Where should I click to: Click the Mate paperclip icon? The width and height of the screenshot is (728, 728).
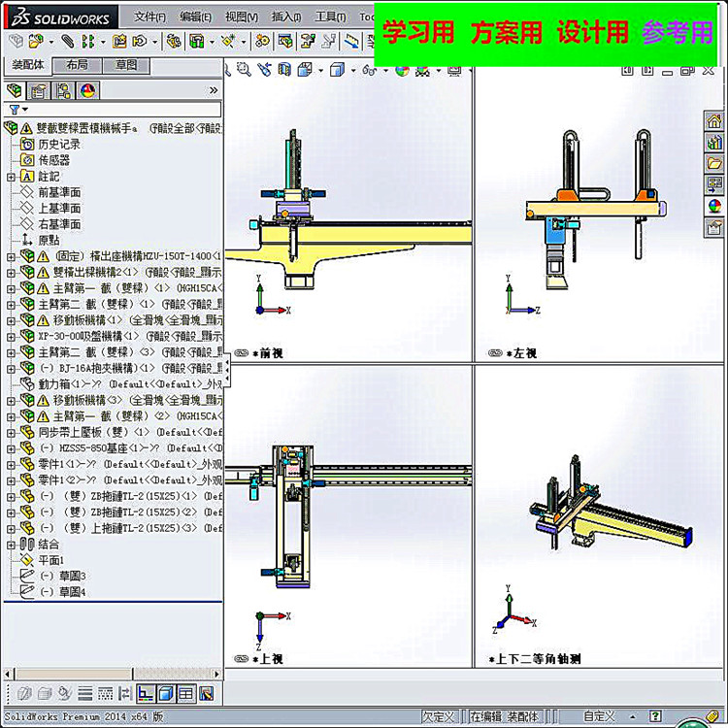pos(67,42)
